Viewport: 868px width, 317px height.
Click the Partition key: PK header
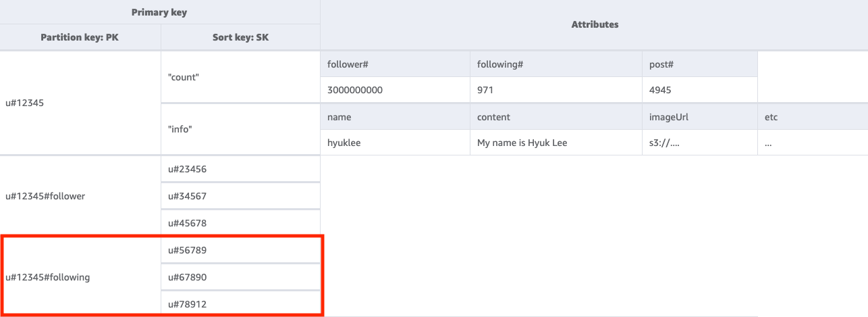[80, 37]
